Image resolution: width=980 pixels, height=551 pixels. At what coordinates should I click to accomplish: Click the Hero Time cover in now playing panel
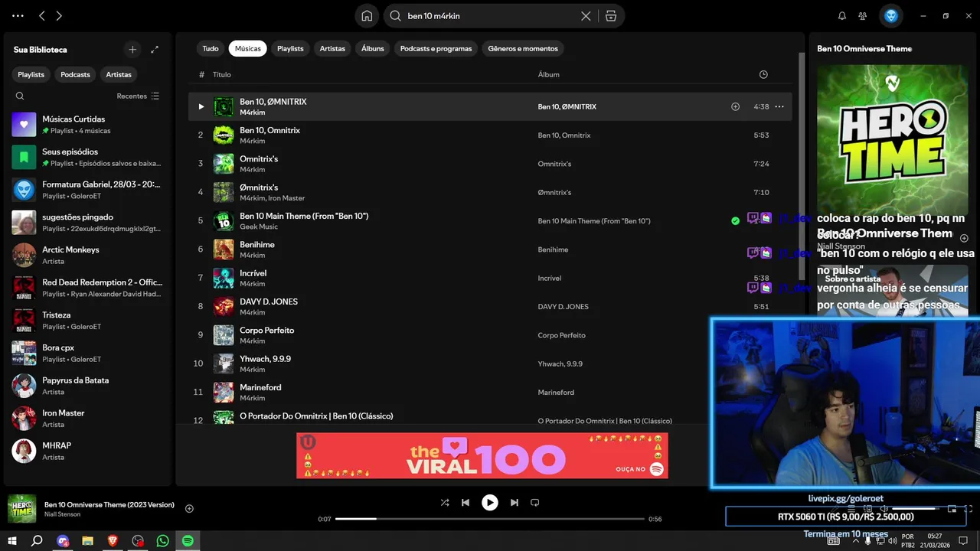point(893,140)
